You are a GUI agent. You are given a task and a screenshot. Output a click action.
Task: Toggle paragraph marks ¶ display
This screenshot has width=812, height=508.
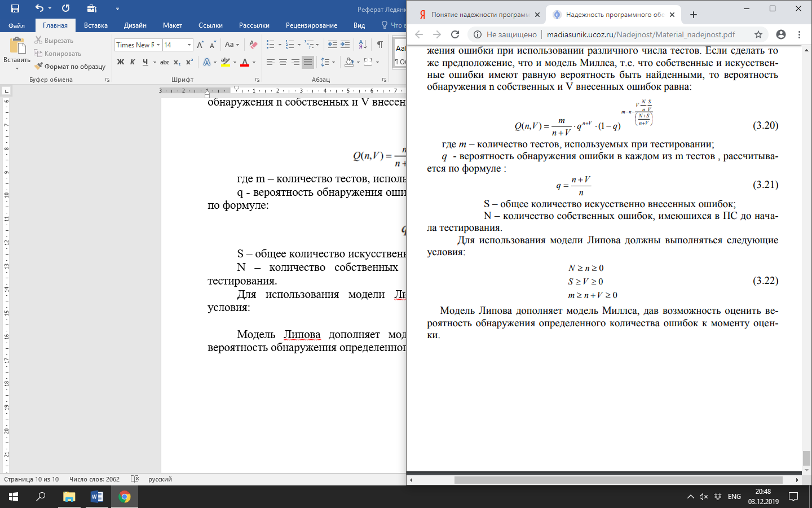(x=380, y=45)
